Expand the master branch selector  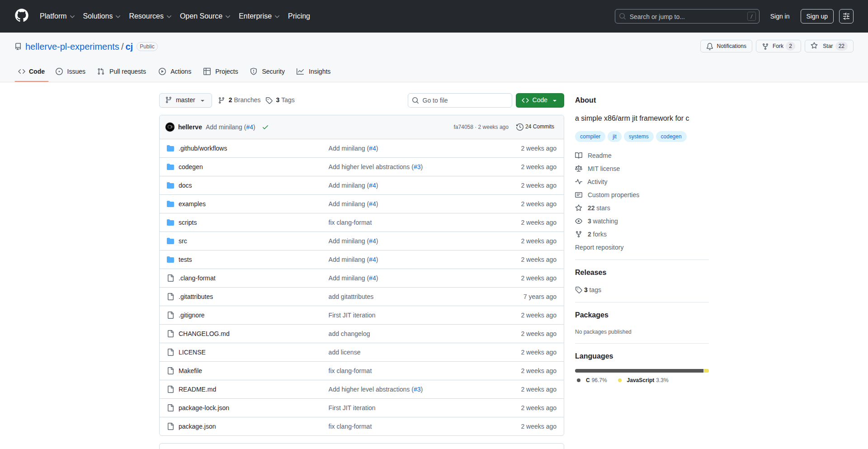pyautogui.click(x=185, y=100)
